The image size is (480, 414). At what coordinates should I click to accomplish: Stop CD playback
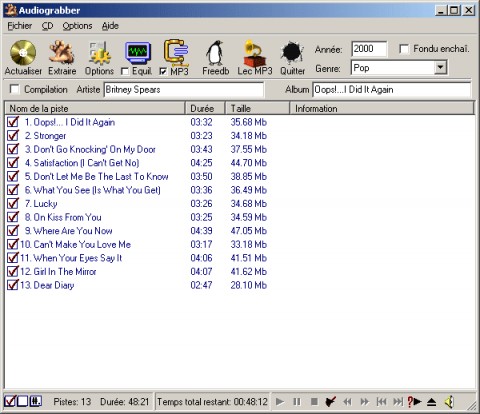point(314,402)
